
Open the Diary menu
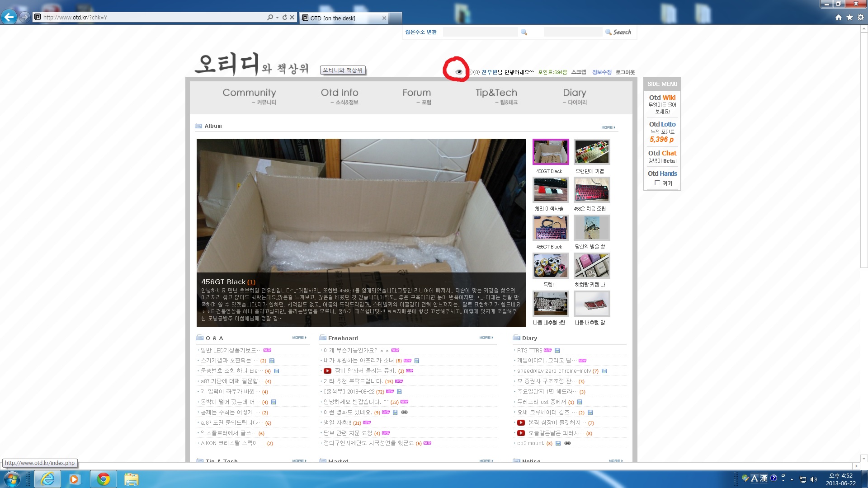click(x=575, y=96)
